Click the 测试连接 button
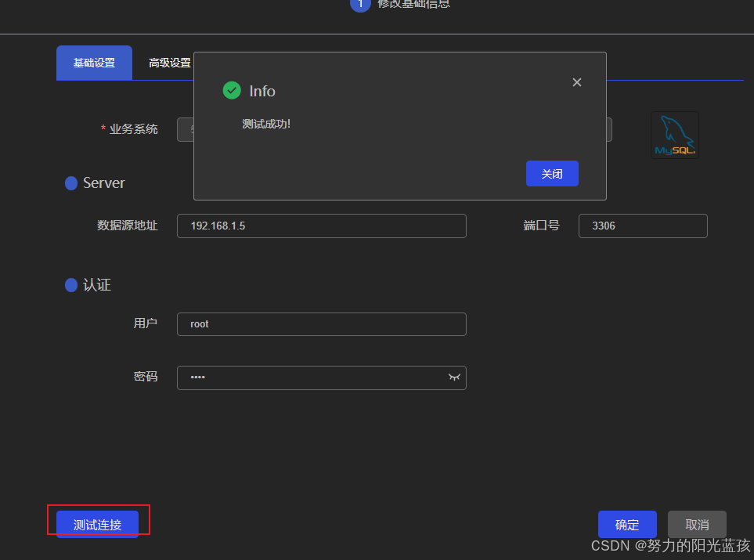Viewport: 754px width, 560px height. pos(97,525)
